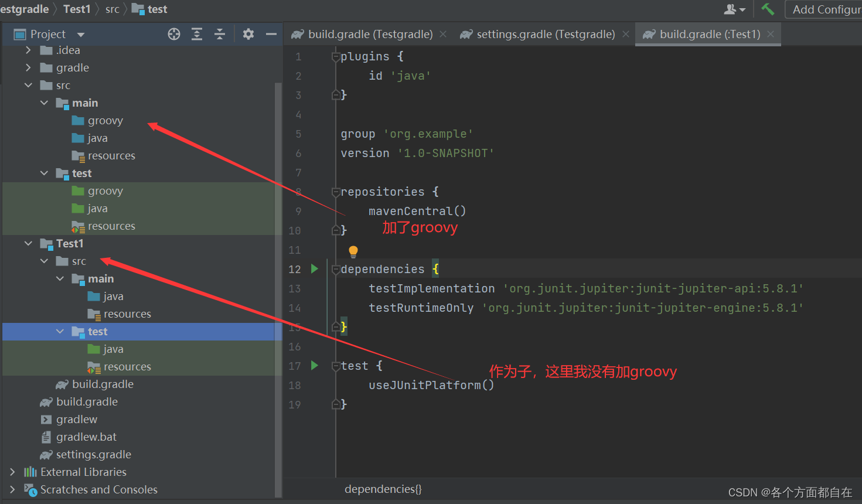Close settings.gradle (Testgradle) tab
The height and width of the screenshot is (504, 862).
tap(626, 34)
